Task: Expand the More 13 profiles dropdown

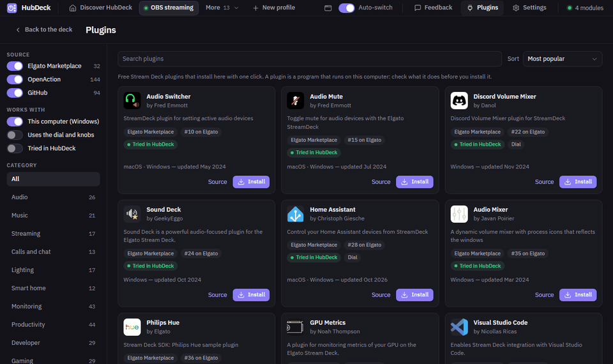Action: (222, 8)
